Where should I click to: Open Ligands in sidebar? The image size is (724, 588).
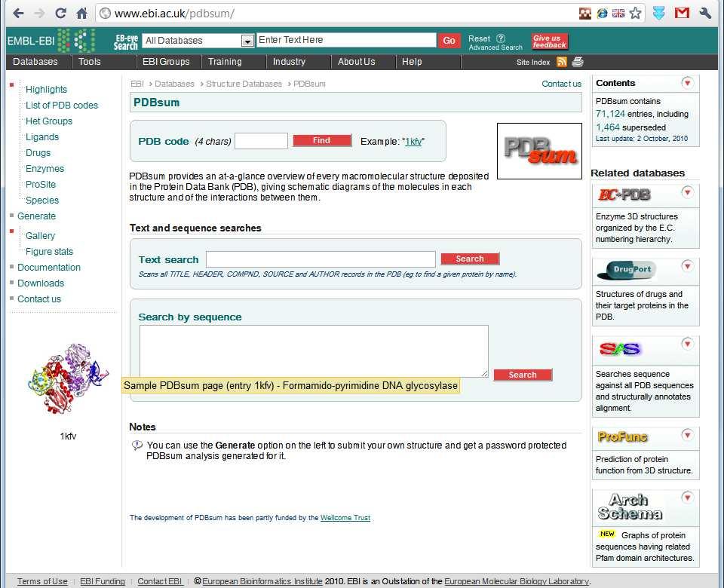42,137
